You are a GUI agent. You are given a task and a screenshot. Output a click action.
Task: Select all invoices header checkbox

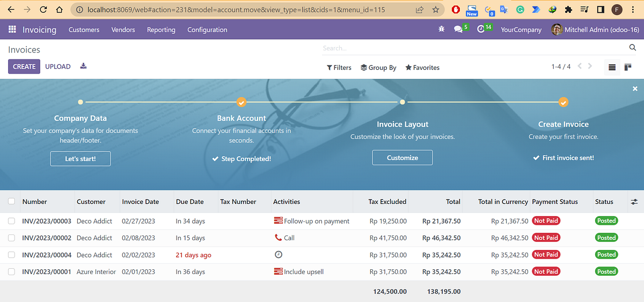[12, 201]
